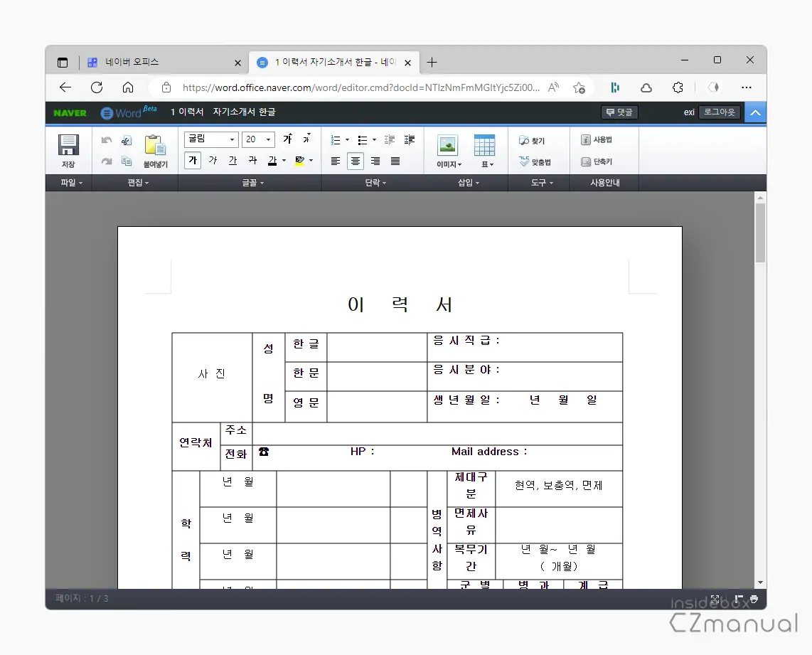Decrease paragraph indent
The width and height of the screenshot is (812, 655).
pyautogui.click(x=390, y=140)
